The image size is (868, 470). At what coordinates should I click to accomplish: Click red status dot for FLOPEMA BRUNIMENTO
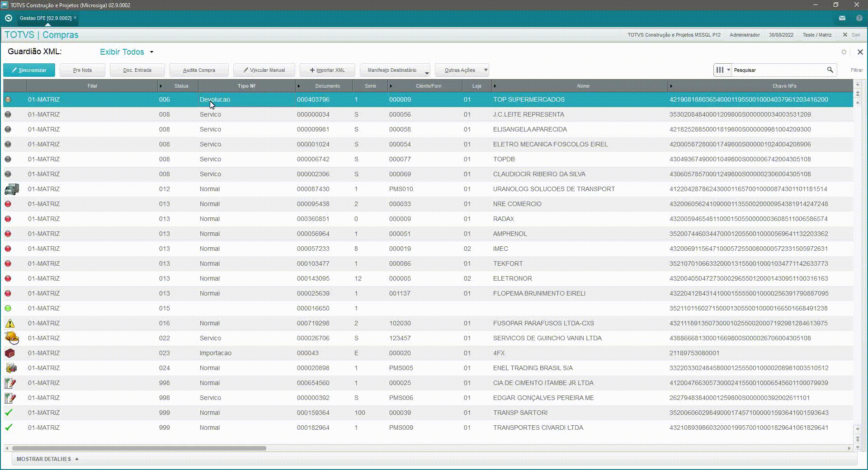pyautogui.click(x=8, y=293)
